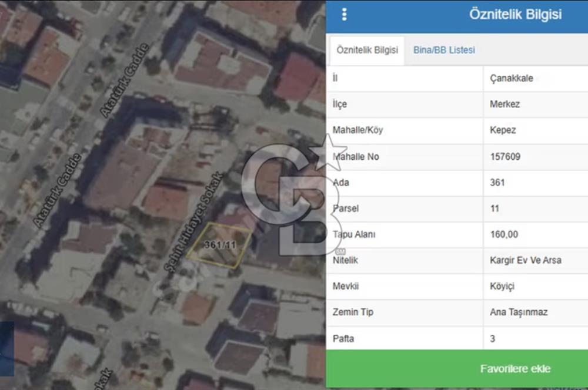Switch to the Bina/BB Listesi tab

444,50
